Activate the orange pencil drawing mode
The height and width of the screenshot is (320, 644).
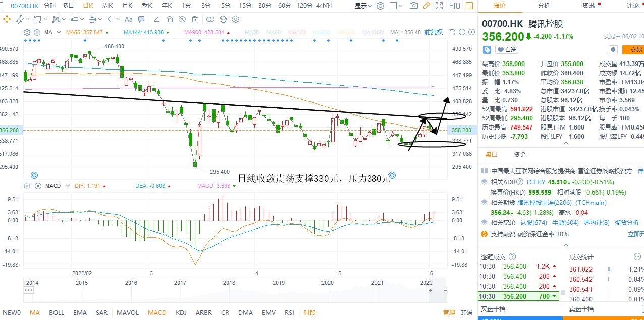426,6
